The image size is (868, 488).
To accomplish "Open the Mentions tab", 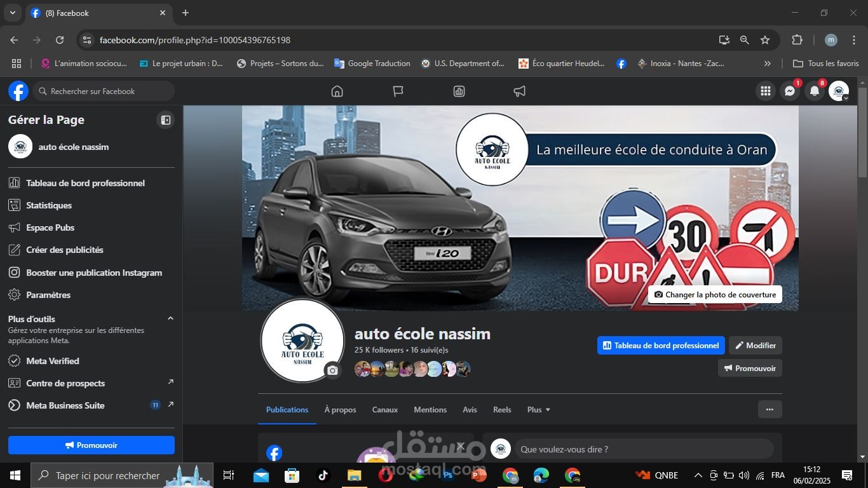I will [430, 410].
